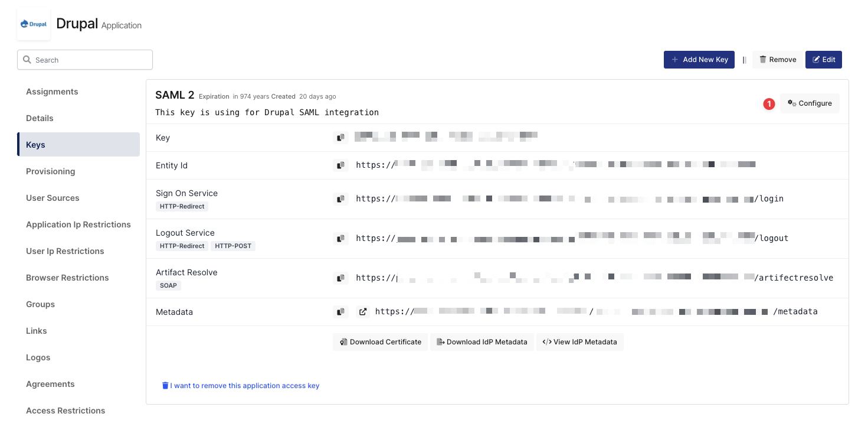Download the certificate
This screenshot has height=433, width=868.
click(x=380, y=341)
